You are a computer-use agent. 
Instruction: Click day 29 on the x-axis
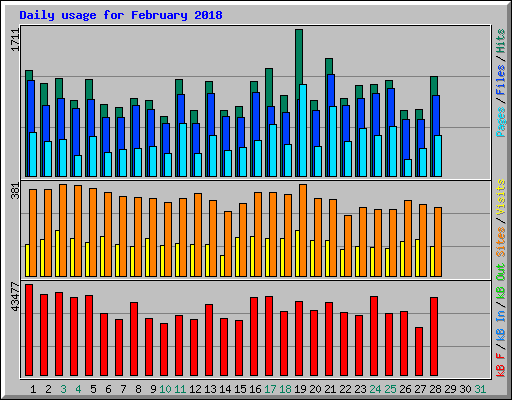click(450, 389)
